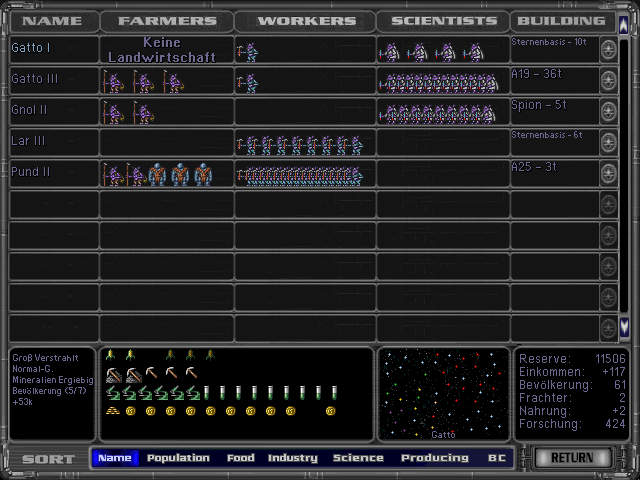The width and height of the screenshot is (640, 480).
Task: Sort colonies by Industry
Action: [293, 458]
